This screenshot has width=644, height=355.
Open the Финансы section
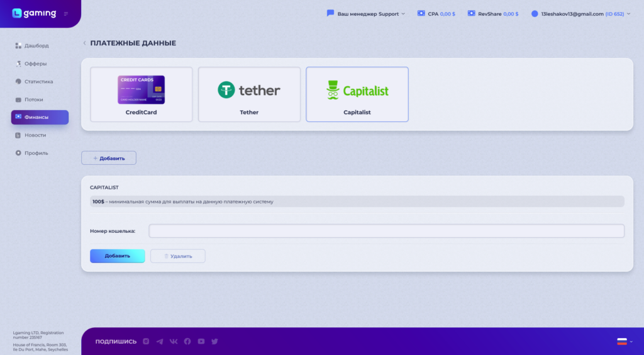click(40, 117)
